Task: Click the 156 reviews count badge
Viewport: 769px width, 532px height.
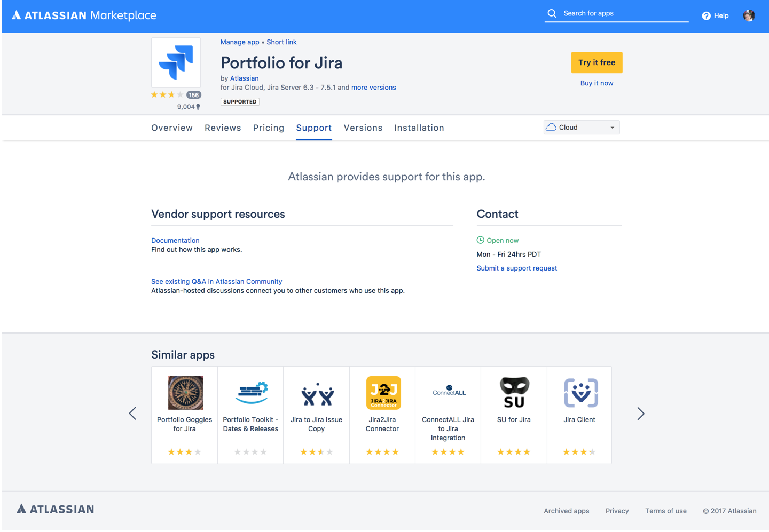Action: (x=193, y=95)
